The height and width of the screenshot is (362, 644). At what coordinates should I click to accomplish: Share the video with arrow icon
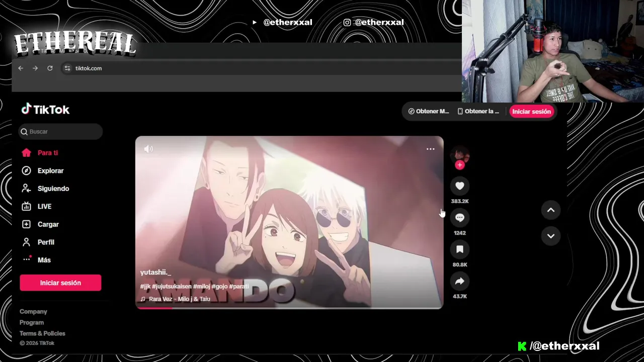[459, 282]
